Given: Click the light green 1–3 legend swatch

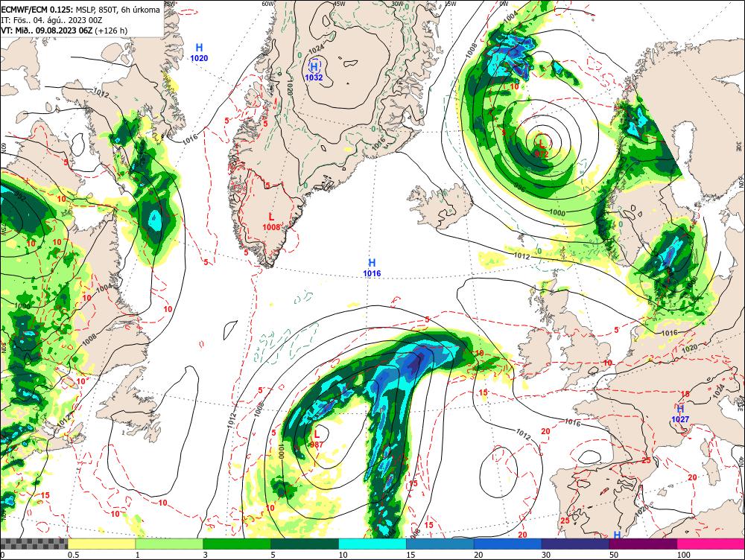Looking at the screenshot, I should [169, 544].
